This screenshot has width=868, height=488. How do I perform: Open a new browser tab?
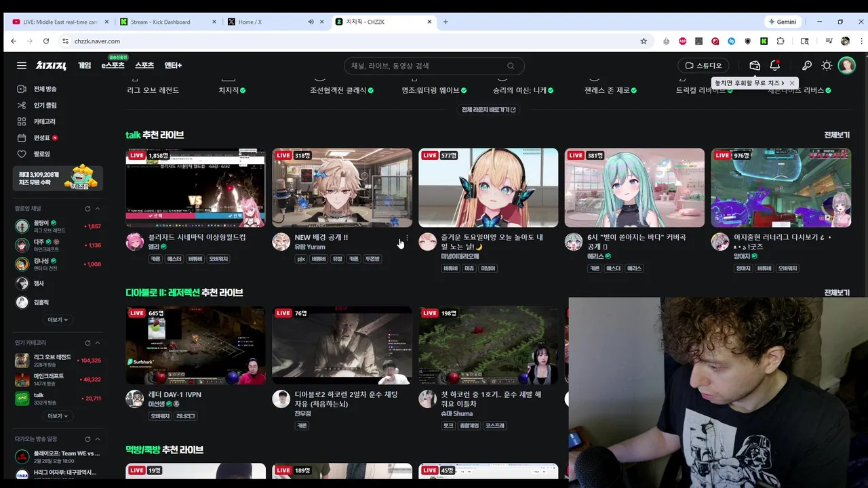[x=446, y=22]
